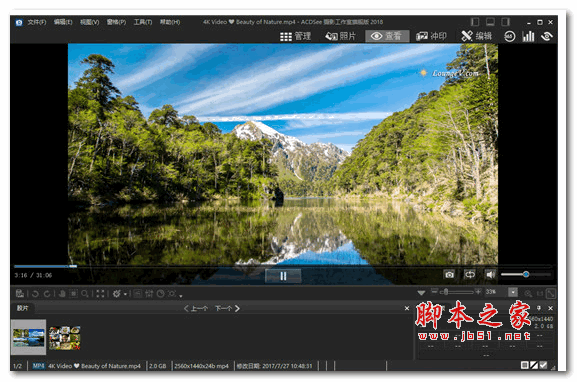Screen dimensions: 577x382
Task: Close the right properties pane
Action: coord(551,308)
